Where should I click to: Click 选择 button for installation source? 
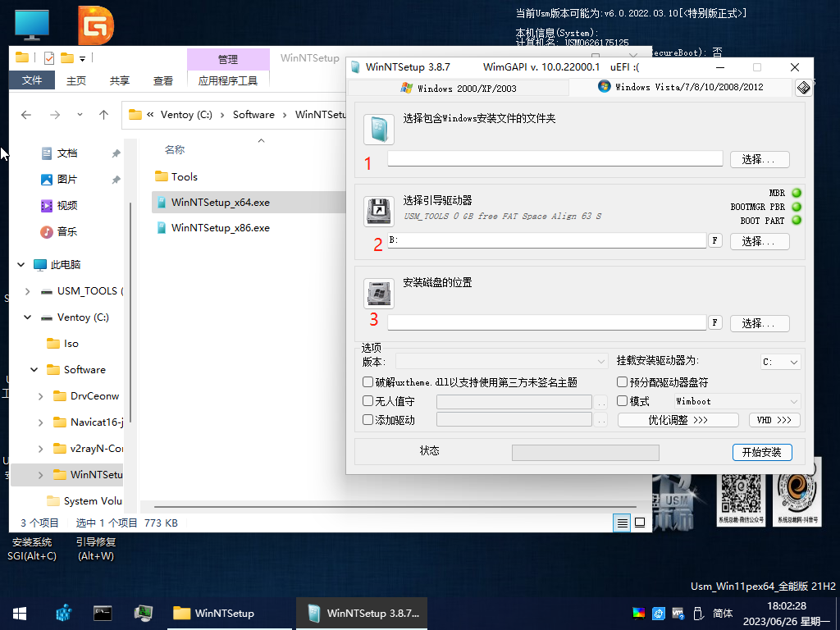tap(759, 160)
